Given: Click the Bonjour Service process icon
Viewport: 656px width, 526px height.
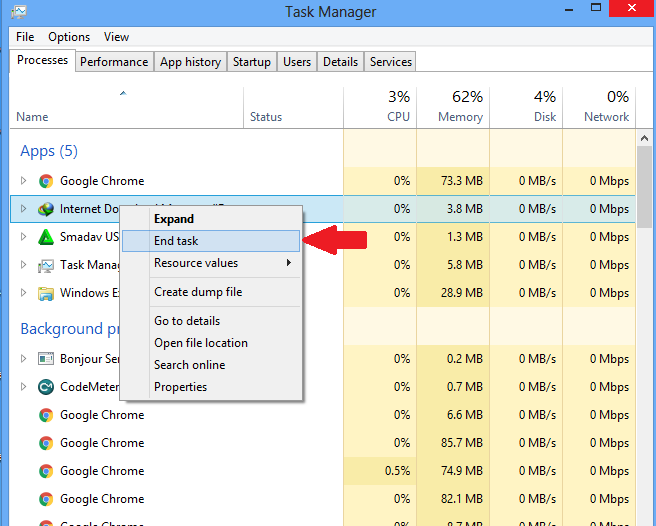Looking at the screenshot, I should [x=45, y=359].
